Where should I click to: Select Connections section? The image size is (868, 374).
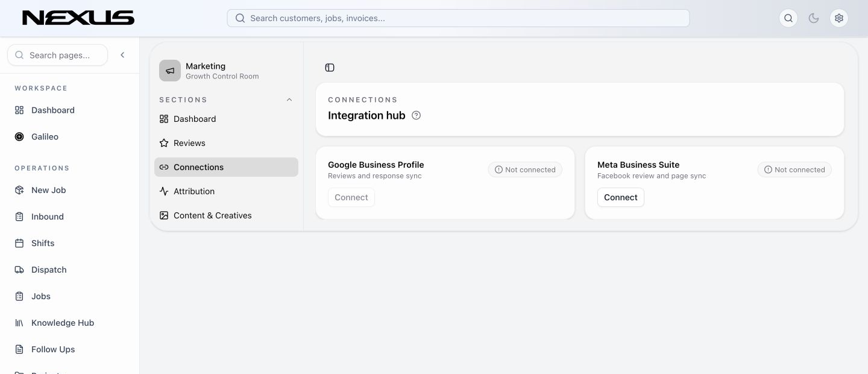coord(226,167)
